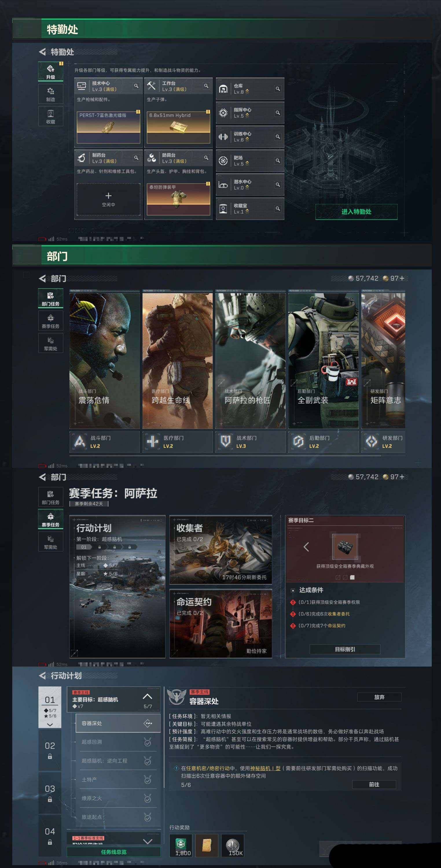
Task: Show previous season goal with left chevron
Action: (x=306, y=546)
